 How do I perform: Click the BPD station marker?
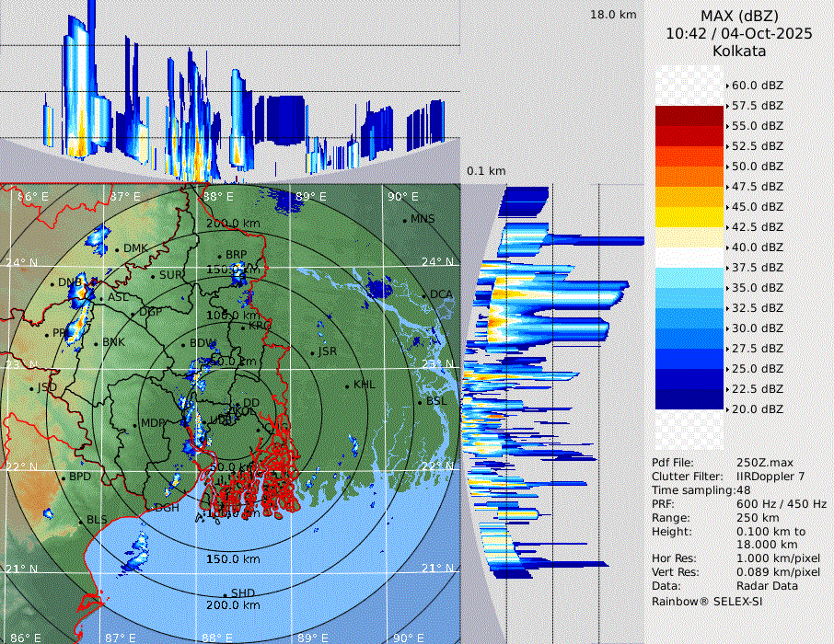63,478
